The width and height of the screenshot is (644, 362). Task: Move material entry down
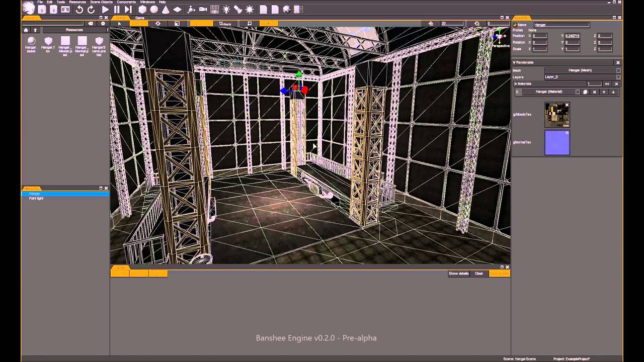coord(613,92)
